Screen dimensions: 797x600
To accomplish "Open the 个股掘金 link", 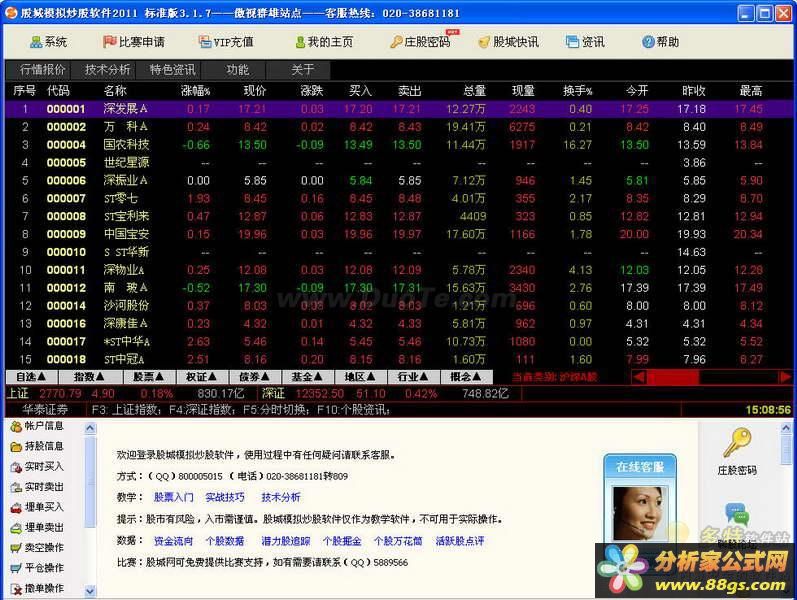I will (x=342, y=541).
